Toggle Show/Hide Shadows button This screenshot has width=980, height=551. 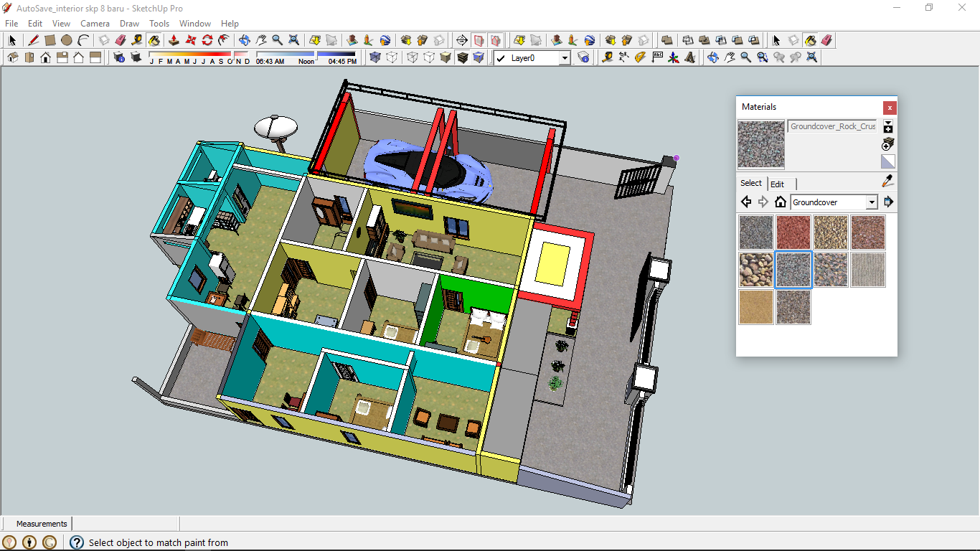(136, 57)
